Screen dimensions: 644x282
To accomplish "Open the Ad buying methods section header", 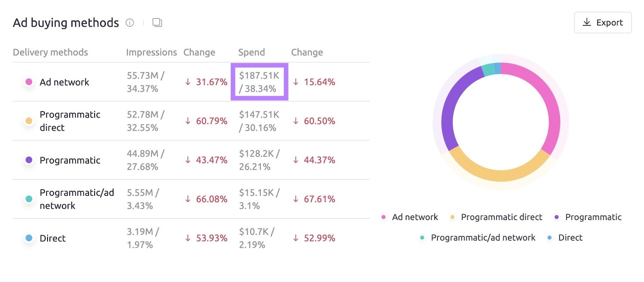I will tap(66, 23).
